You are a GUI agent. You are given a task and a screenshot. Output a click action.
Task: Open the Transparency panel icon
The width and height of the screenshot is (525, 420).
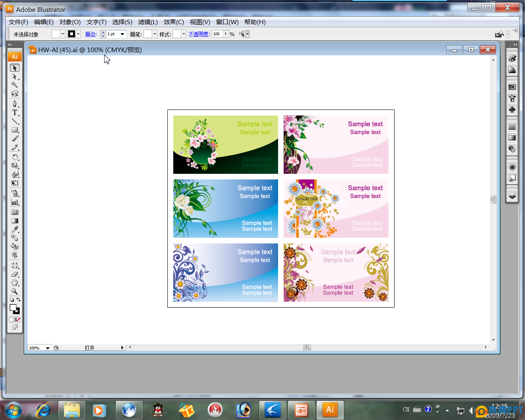coord(512,149)
